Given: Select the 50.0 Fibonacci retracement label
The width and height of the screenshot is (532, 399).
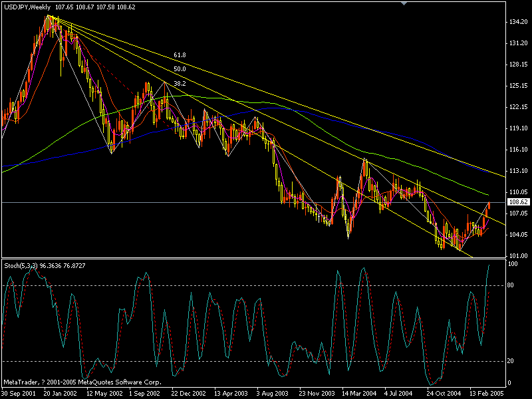Looking at the screenshot, I should tap(178, 67).
